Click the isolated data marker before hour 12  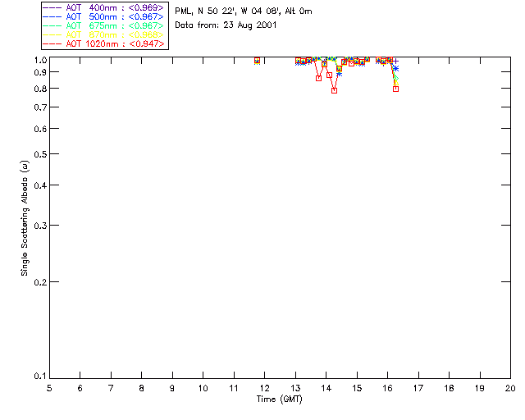pos(257,61)
